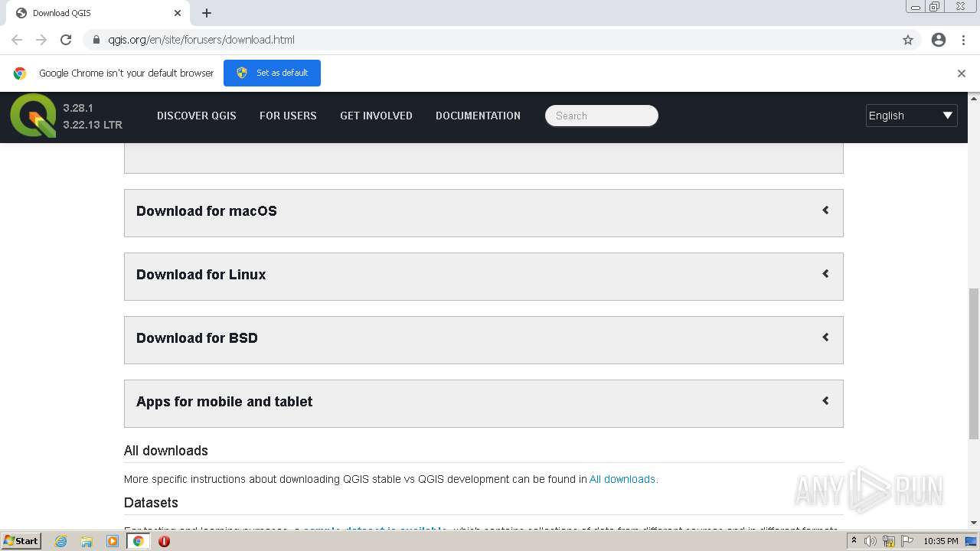This screenshot has width=980, height=551.
Task: Select the Download QGIS browser tab
Action: [98, 13]
